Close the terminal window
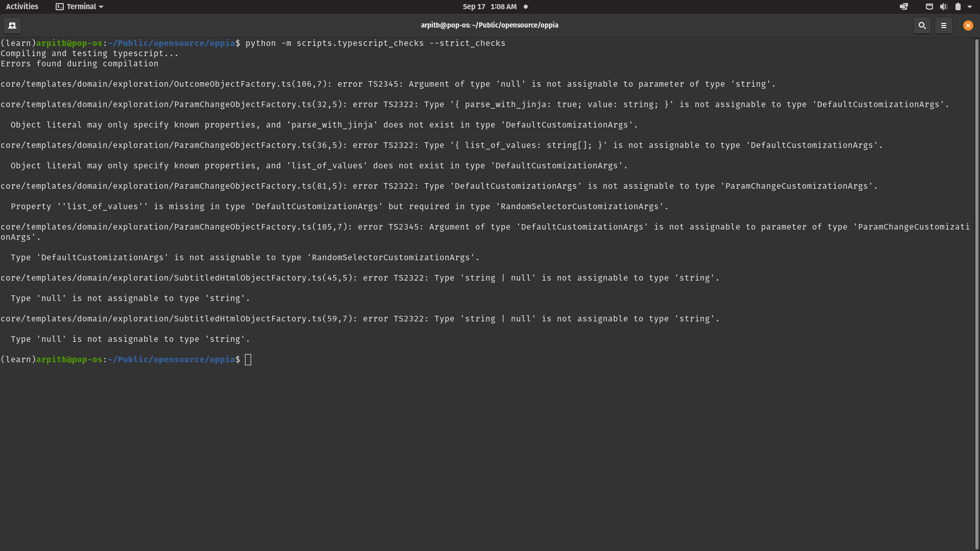 (x=968, y=25)
